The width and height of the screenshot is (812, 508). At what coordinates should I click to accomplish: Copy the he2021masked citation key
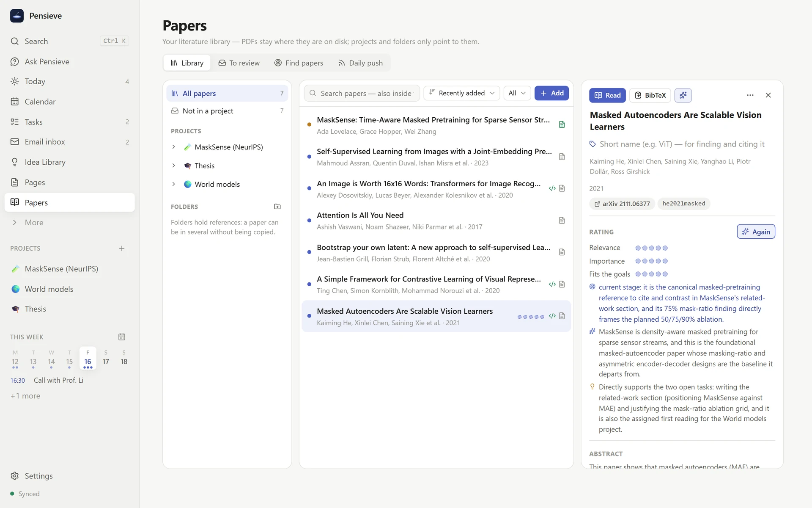click(x=683, y=204)
